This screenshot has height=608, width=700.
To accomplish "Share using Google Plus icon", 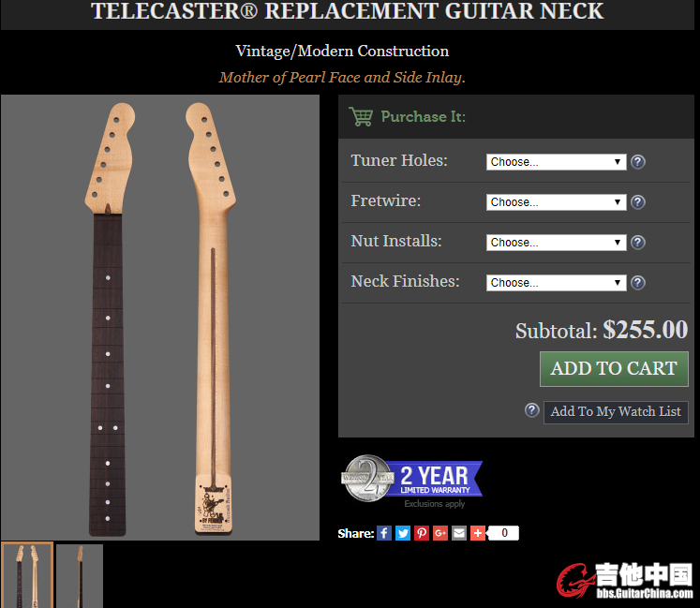I will click(x=440, y=533).
